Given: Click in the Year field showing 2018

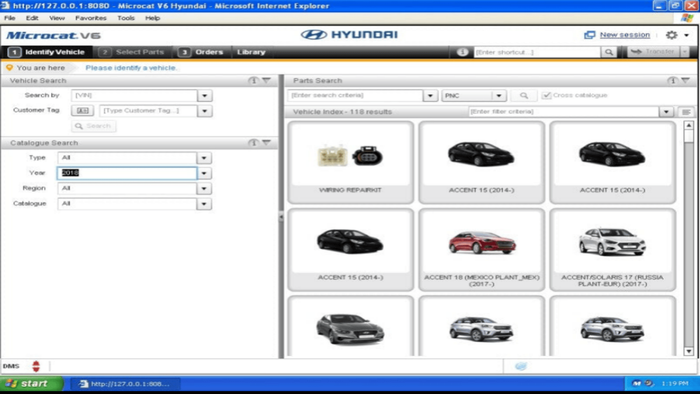Looking at the screenshot, I should coord(127,173).
